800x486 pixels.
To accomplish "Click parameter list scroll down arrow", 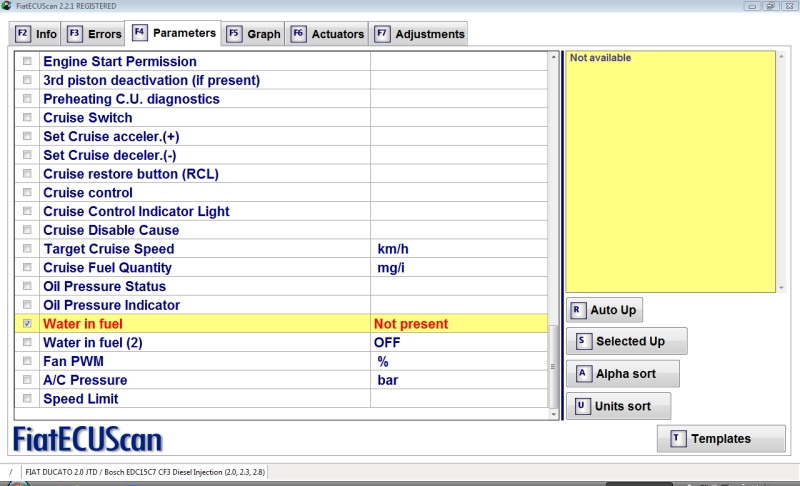I will [x=554, y=414].
